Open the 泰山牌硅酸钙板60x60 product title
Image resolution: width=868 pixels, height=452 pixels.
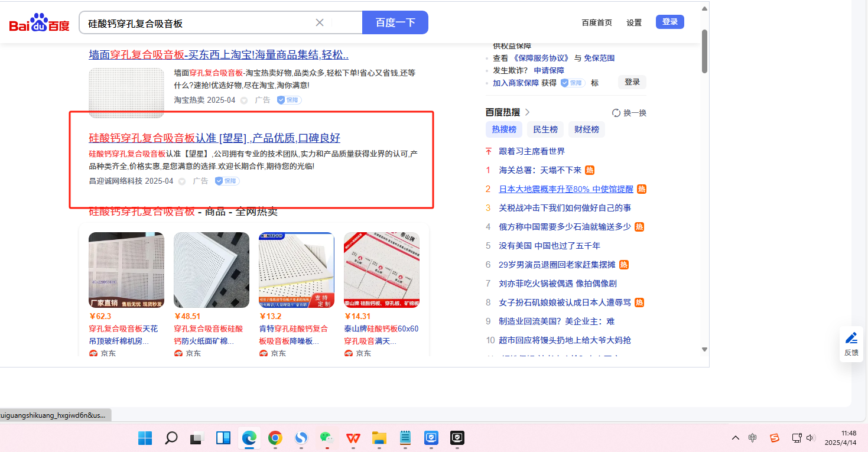click(x=381, y=335)
